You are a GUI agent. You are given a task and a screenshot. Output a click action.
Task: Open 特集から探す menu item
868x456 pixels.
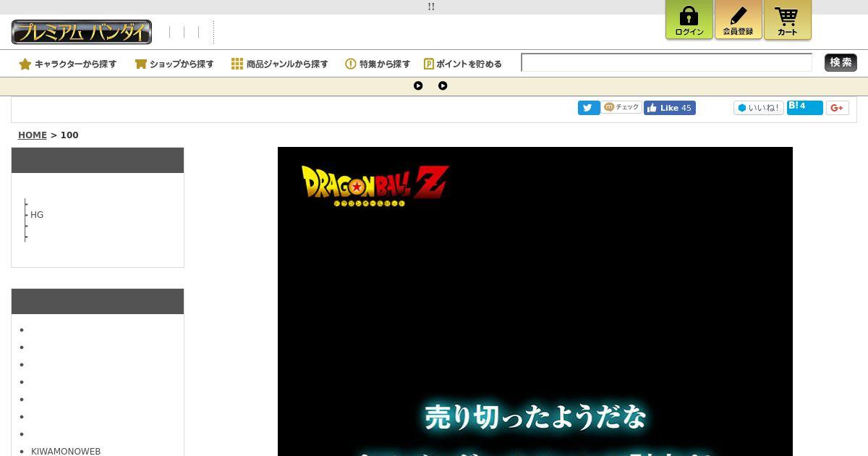tap(378, 64)
